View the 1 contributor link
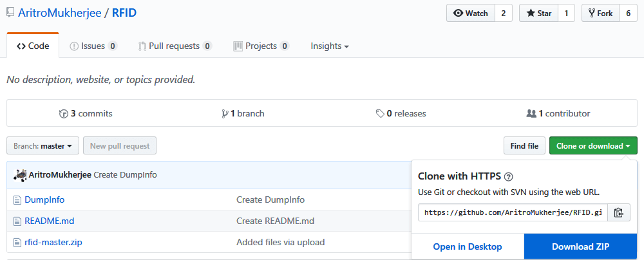The height and width of the screenshot is (260, 644). click(558, 113)
